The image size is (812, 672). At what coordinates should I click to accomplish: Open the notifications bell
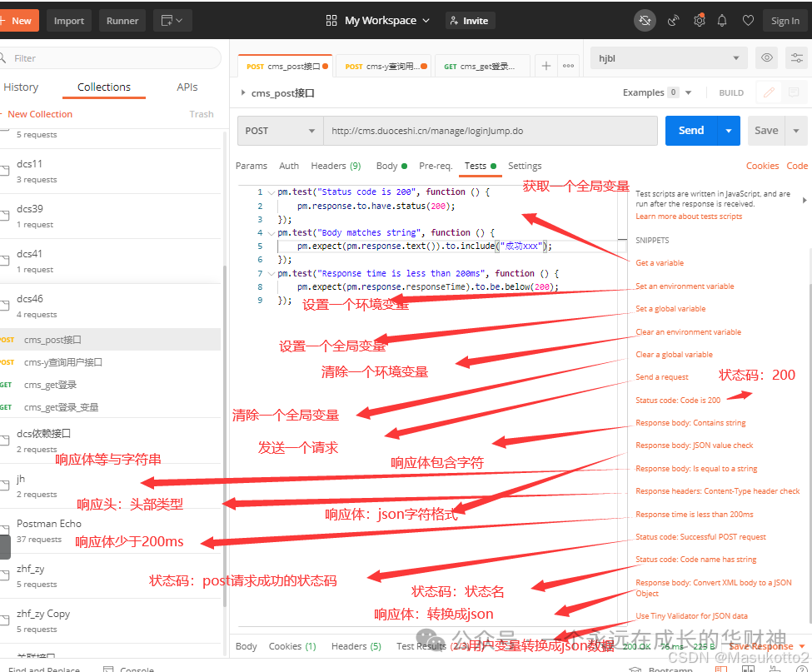point(722,21)
